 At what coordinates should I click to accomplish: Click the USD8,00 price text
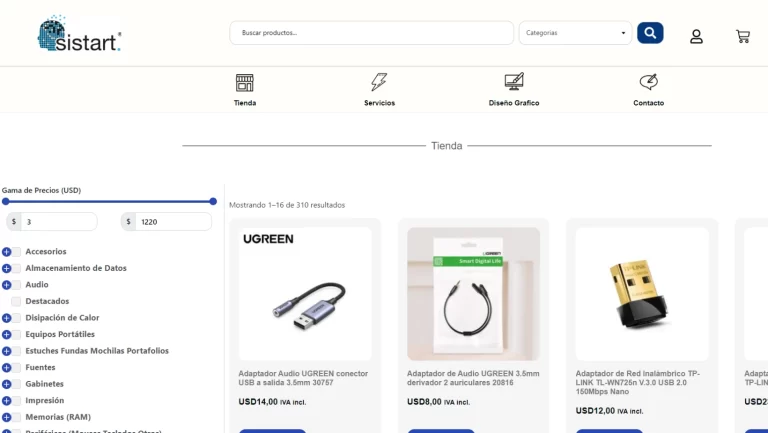[438, 402]
